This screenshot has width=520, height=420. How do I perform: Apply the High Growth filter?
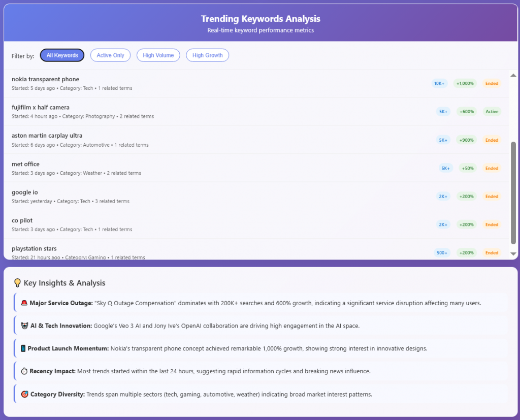pos(207,55)
